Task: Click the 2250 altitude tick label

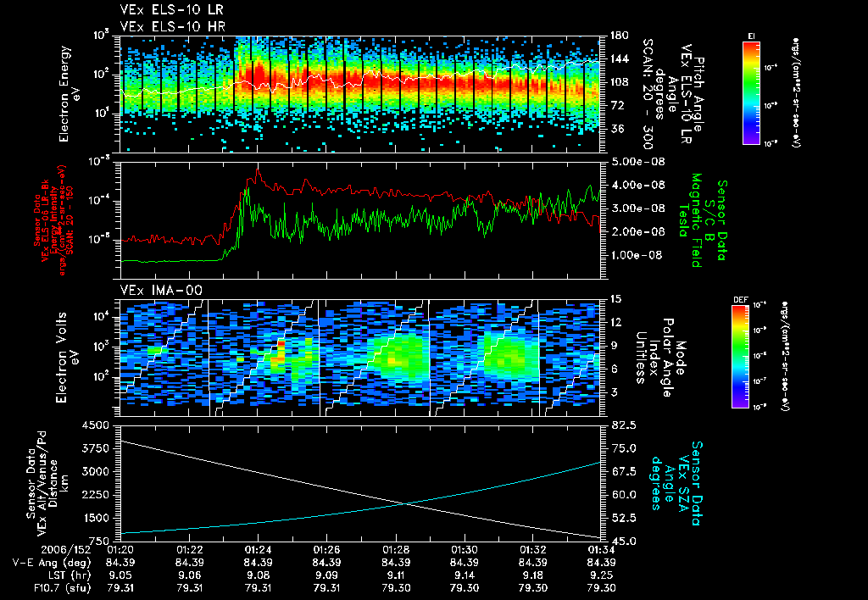Action: click(95, 495)
